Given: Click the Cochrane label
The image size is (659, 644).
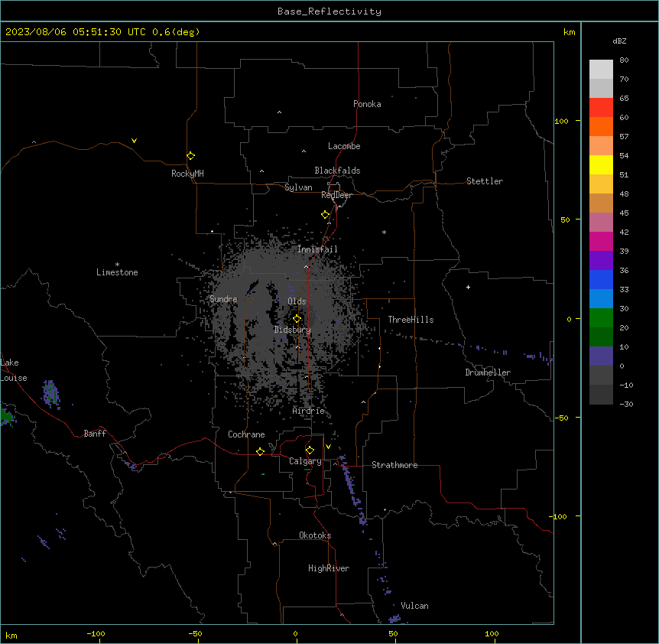Looking at the screenshot, I should [x=246, y=434].
